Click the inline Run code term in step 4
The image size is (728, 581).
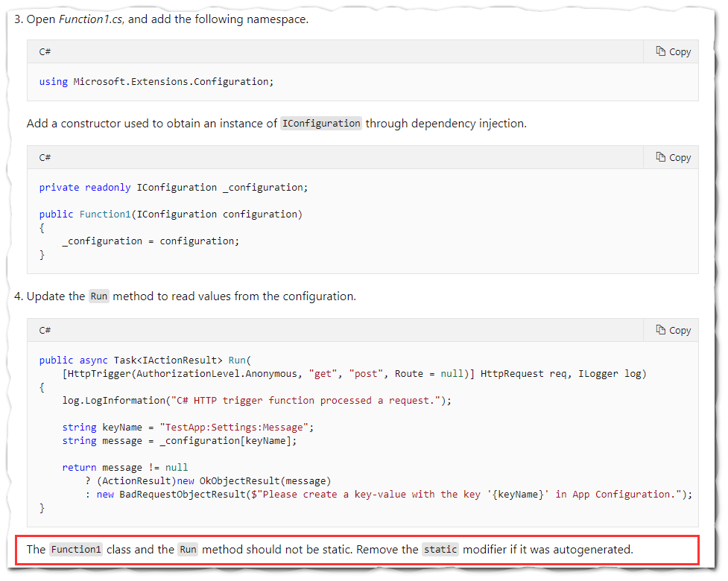click(x=99, y=296)
